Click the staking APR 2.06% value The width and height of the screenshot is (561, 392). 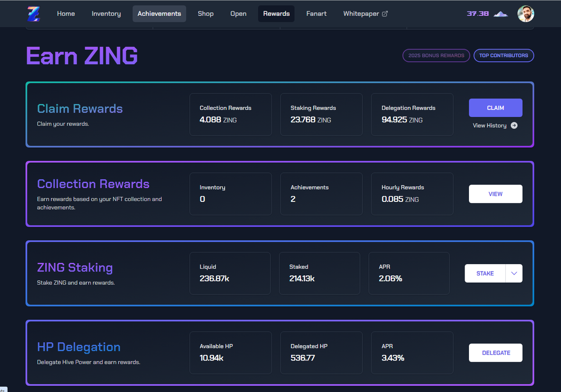tap(391, 279)
